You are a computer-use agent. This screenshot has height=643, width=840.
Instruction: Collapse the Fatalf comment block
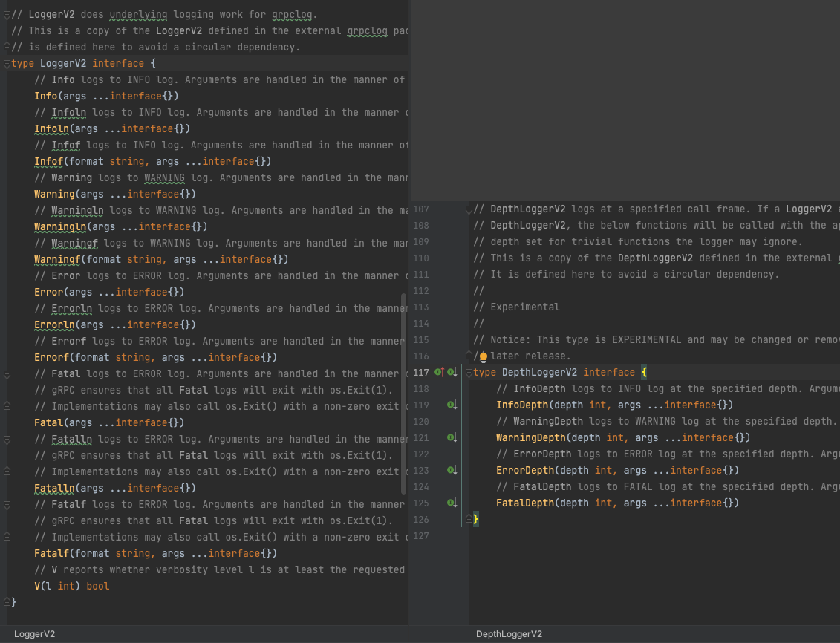7,505
